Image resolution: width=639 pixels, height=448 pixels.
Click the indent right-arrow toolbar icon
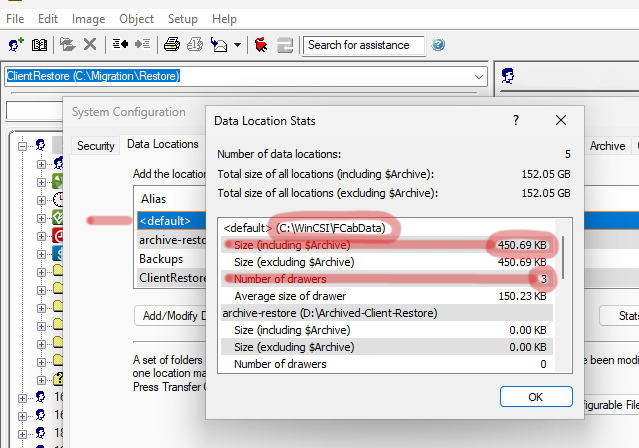(143, 44)
